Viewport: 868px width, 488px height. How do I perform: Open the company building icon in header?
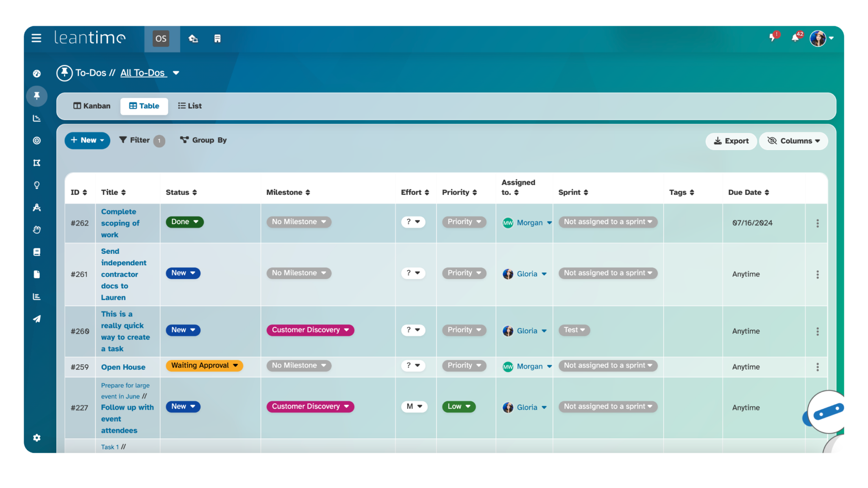(217, 39)
